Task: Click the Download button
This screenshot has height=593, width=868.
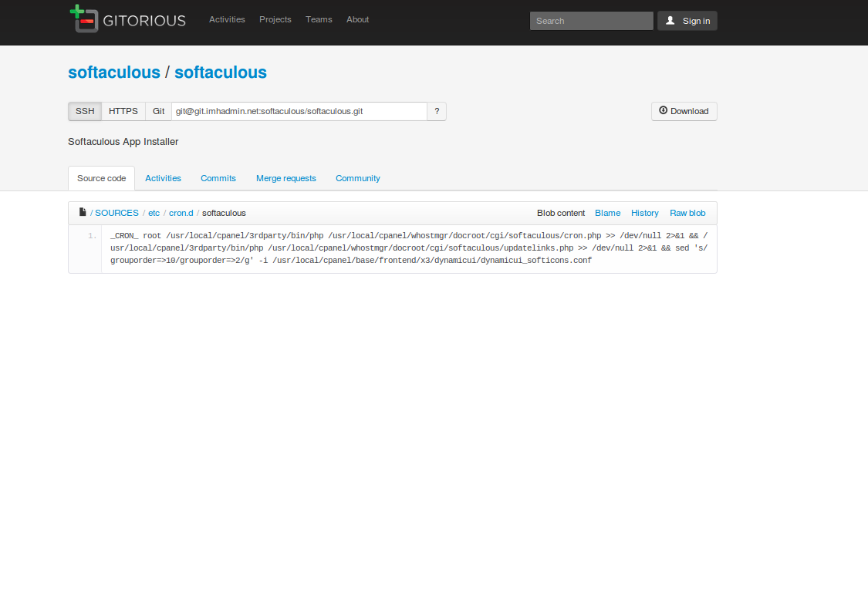Action: pyautogui.click(x=684, y=111)
